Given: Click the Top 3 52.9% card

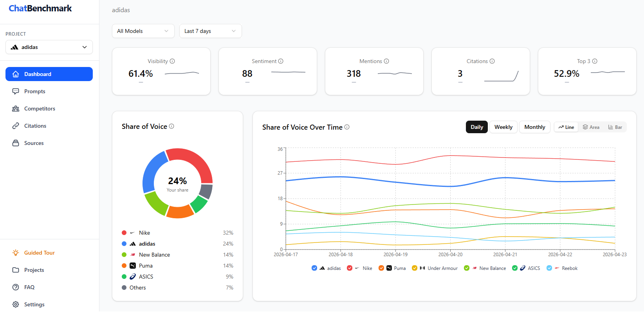Looking at the screenshot, I should [x=587, y=71].
